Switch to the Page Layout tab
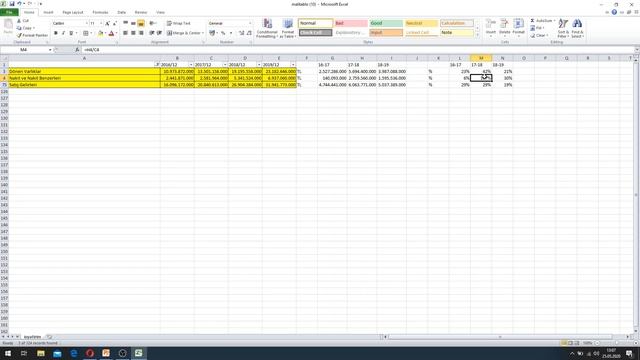The width and height of the screenshot is (640, 360). (73, 13)
